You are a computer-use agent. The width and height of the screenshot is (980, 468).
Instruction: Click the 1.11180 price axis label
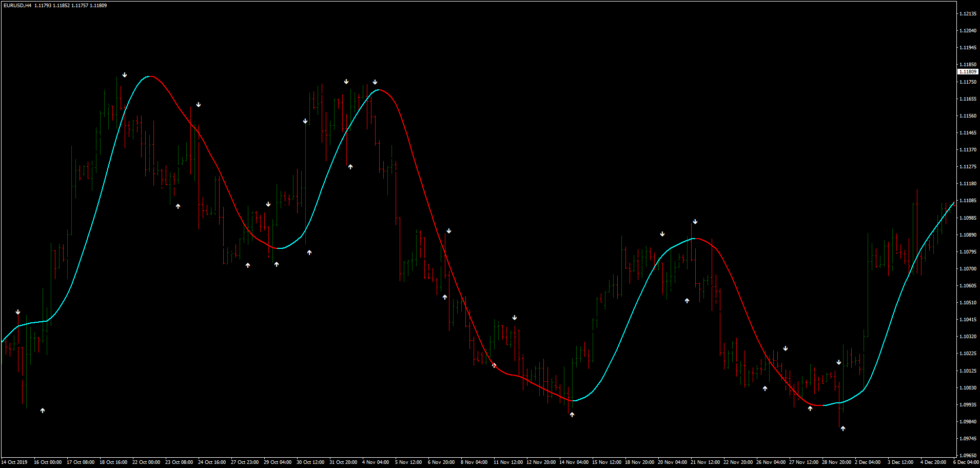point(968,184)
